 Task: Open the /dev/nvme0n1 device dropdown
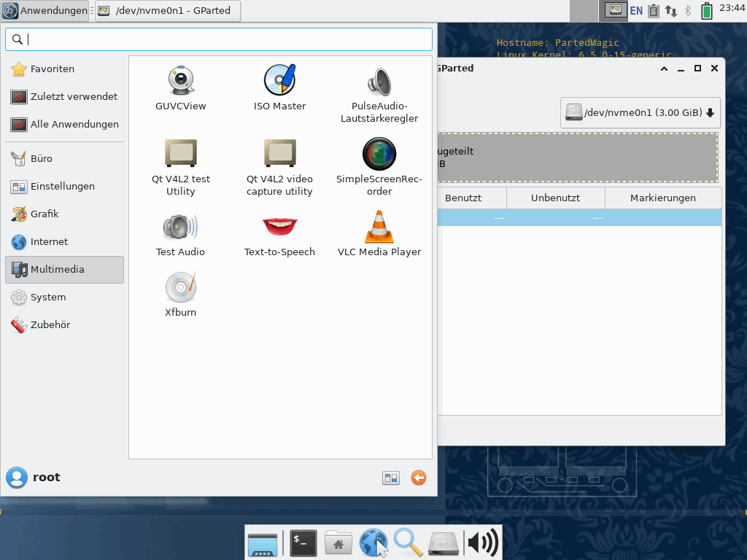[x=640, y=113]
